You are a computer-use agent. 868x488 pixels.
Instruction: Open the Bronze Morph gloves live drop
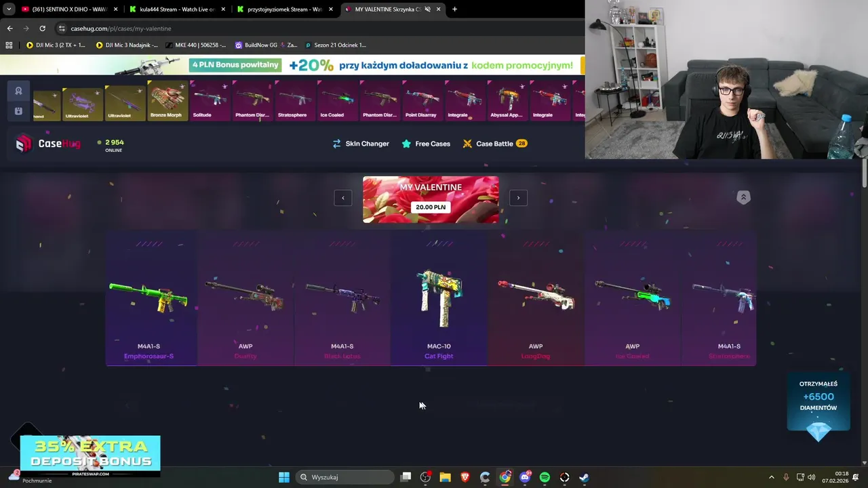pyautogui.click(x=167, y=100)
